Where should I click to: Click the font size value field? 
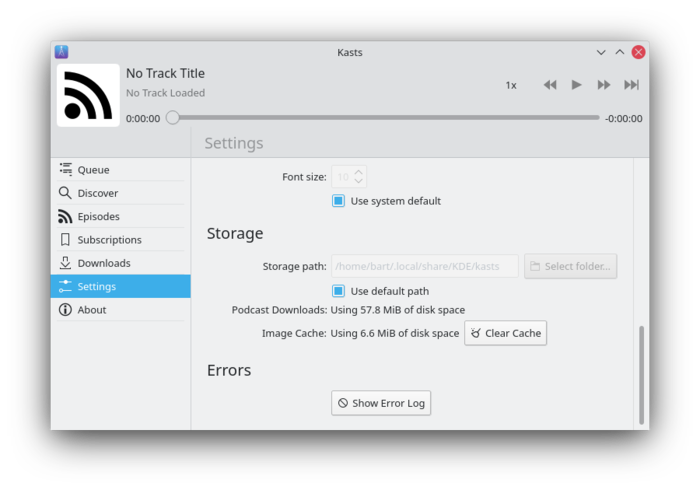(343, 177)
